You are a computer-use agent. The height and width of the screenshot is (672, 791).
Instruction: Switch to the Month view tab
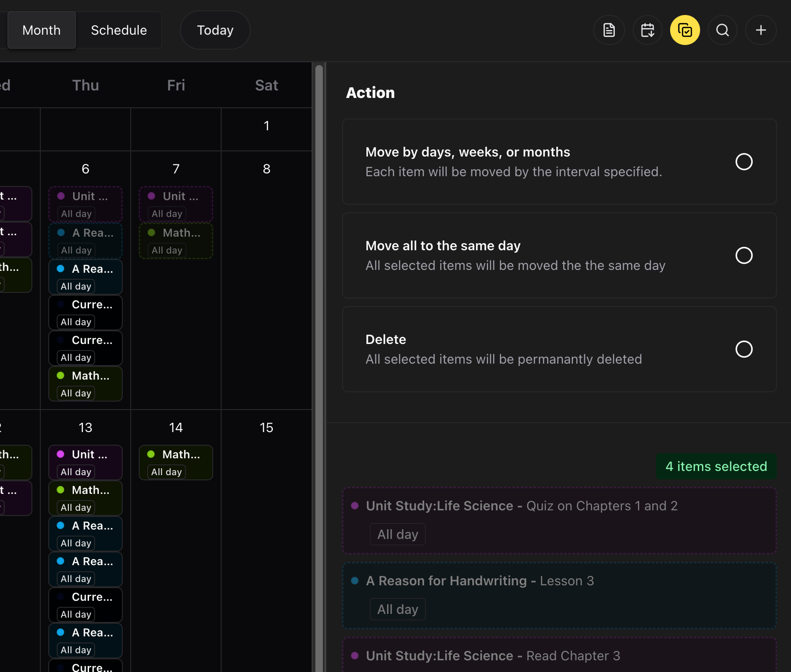point(42,30)
